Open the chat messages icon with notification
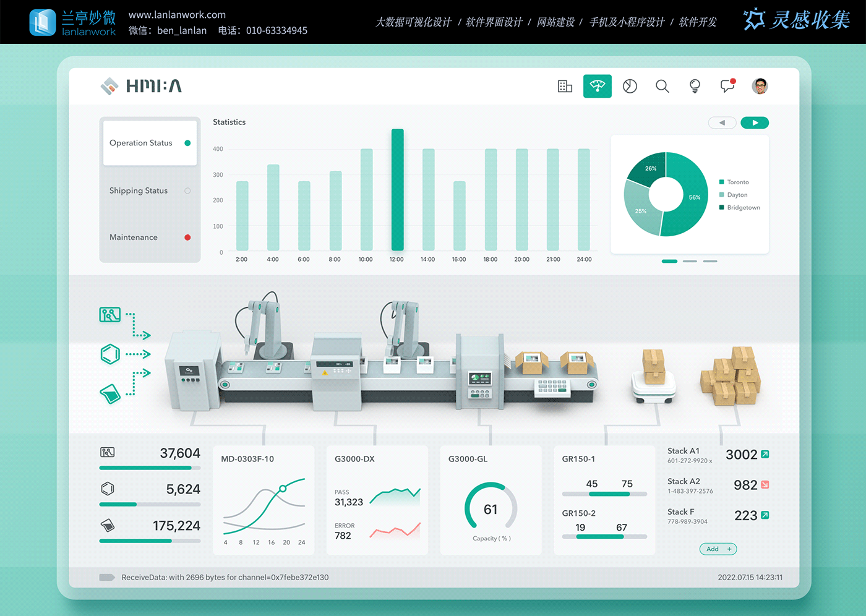 coord(727,86)
